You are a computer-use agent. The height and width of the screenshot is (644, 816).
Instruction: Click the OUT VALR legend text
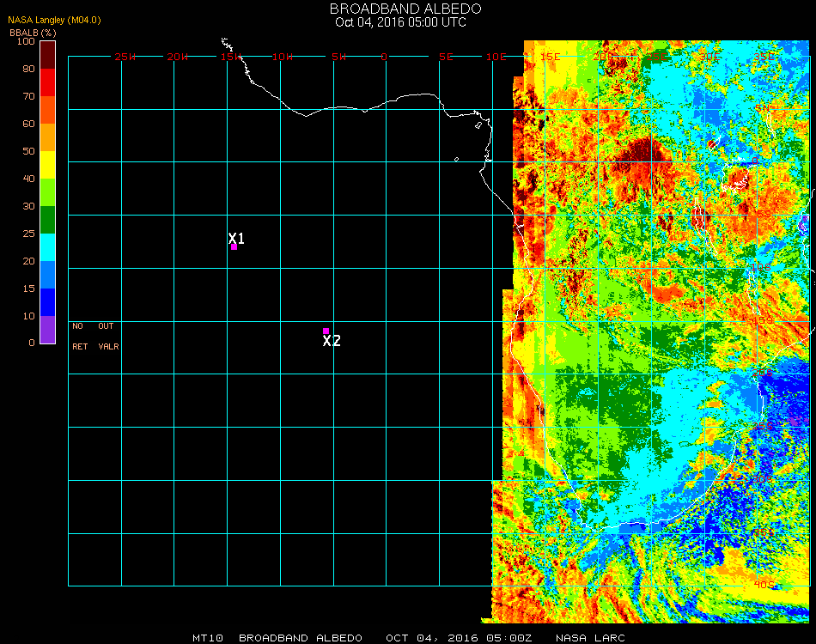click(x=108, y=337)
